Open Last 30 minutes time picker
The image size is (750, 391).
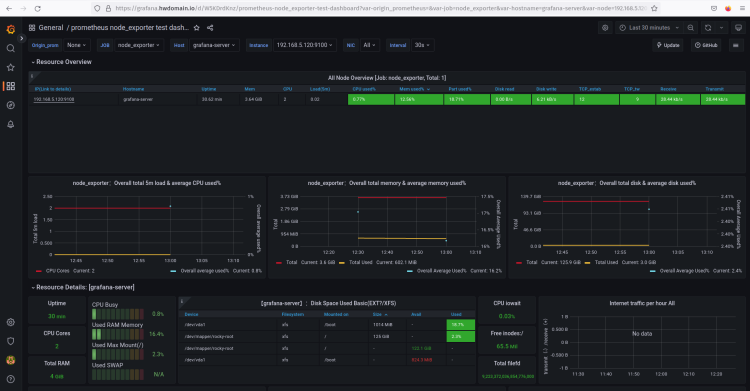[x=649, y=28]
